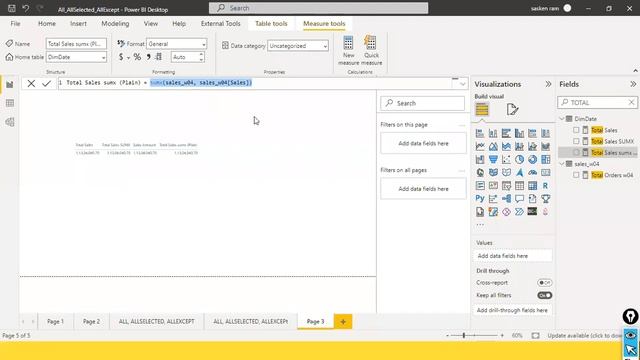This screenshot has width=640, height=360.
Task: Select Table visual
Action: click(519, 186)
